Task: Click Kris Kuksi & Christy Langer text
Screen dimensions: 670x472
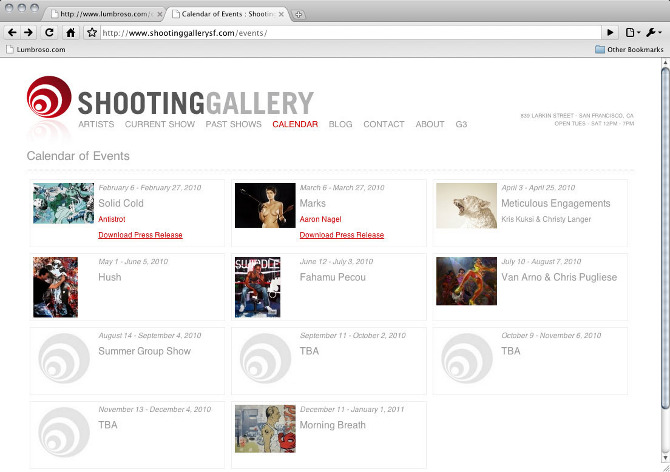Action: (546, 219)
